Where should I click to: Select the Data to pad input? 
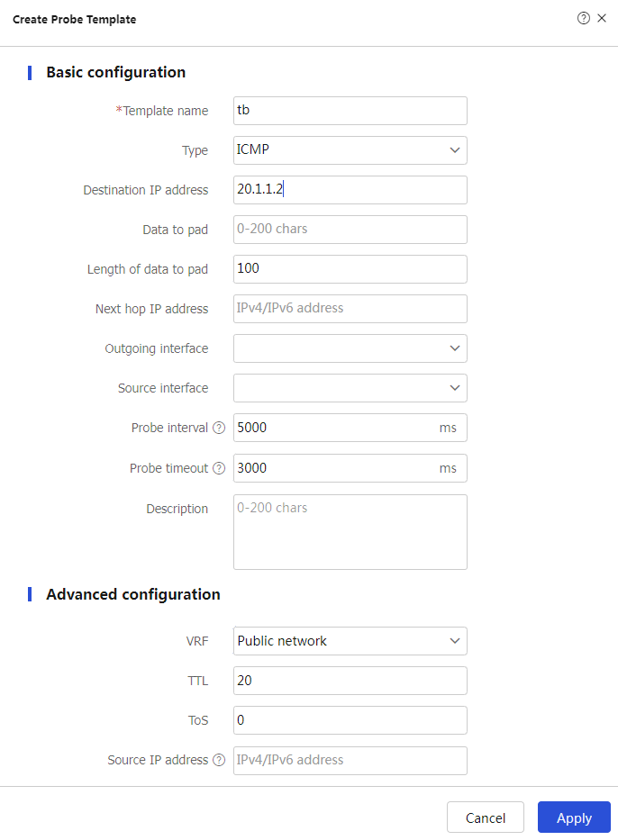pyautogui.click(x=350, y=230)
